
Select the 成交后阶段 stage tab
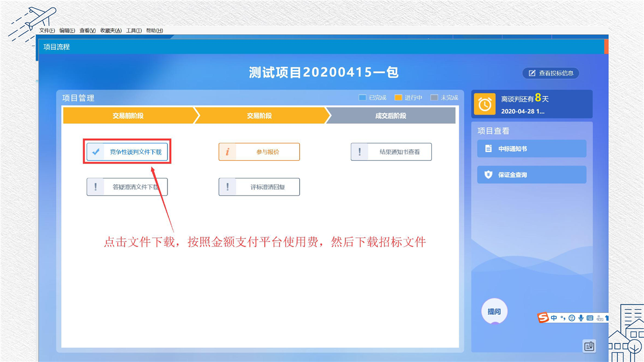point(390,116)
